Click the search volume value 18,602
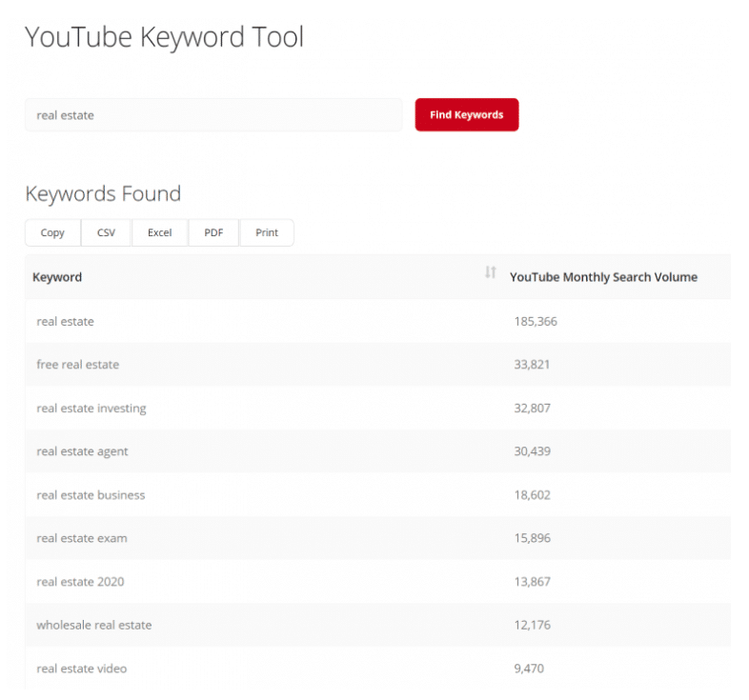 pyautogui.click(x=532, y=495)
